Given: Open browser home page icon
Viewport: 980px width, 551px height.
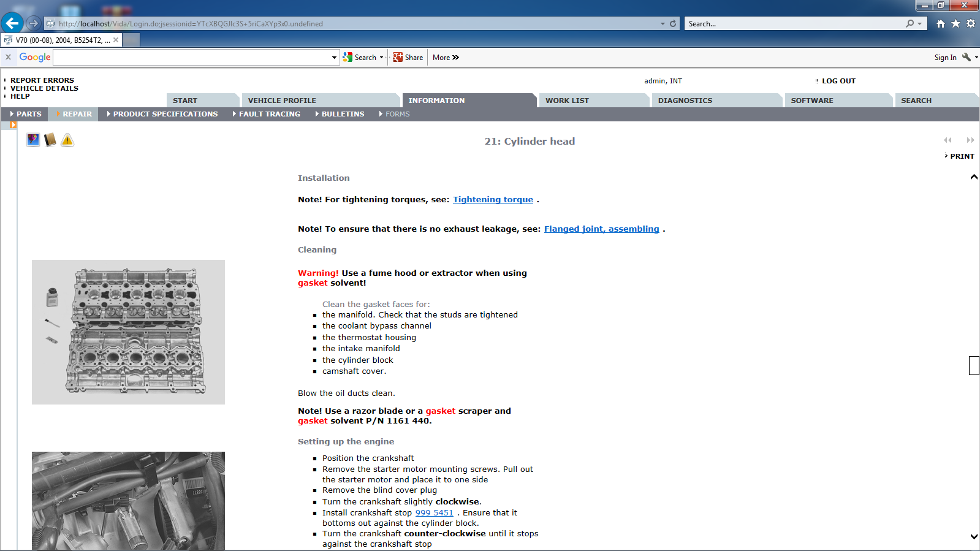Looking at the screenshot, I should click(940, 23).
